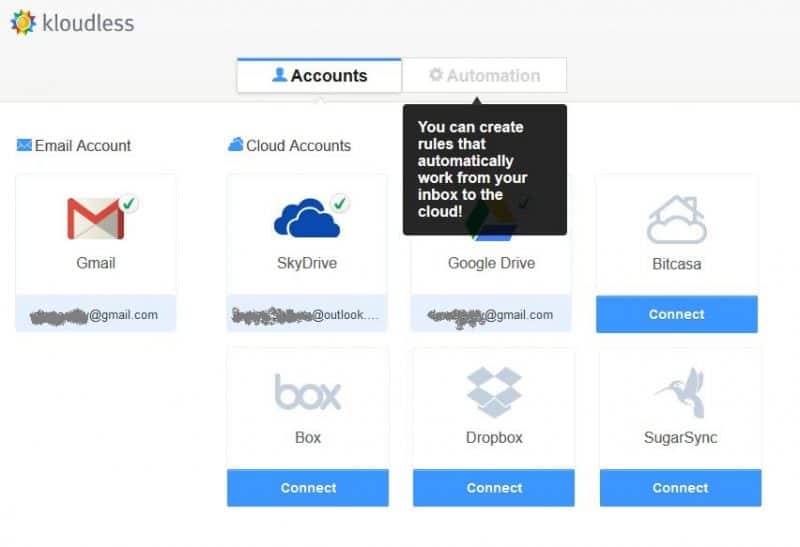Select the Bitcasa cloud-house logo

677,219
